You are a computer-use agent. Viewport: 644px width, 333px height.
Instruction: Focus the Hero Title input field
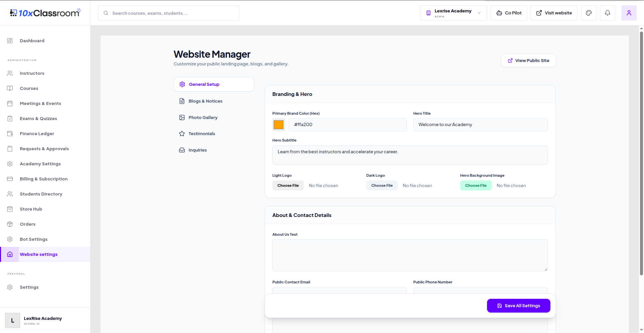point(480,125)
